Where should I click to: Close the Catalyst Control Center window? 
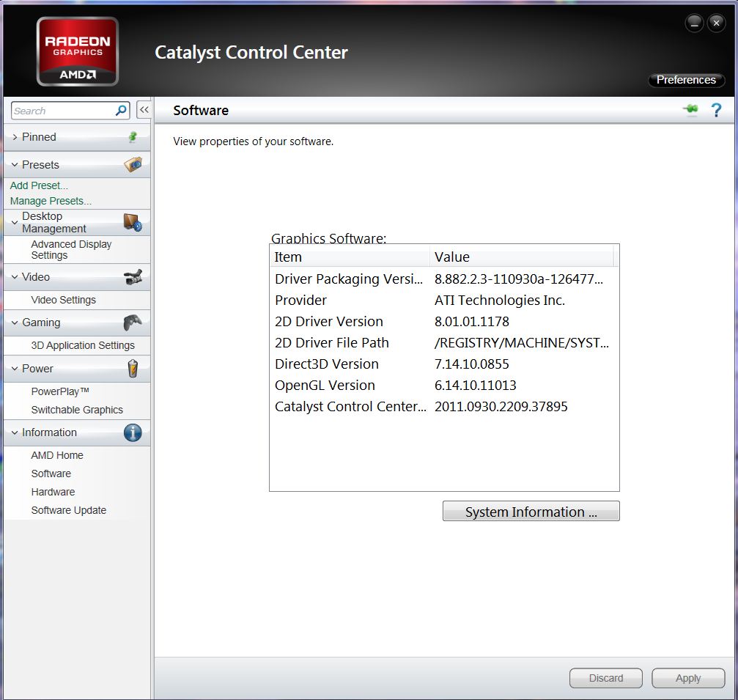716,23
